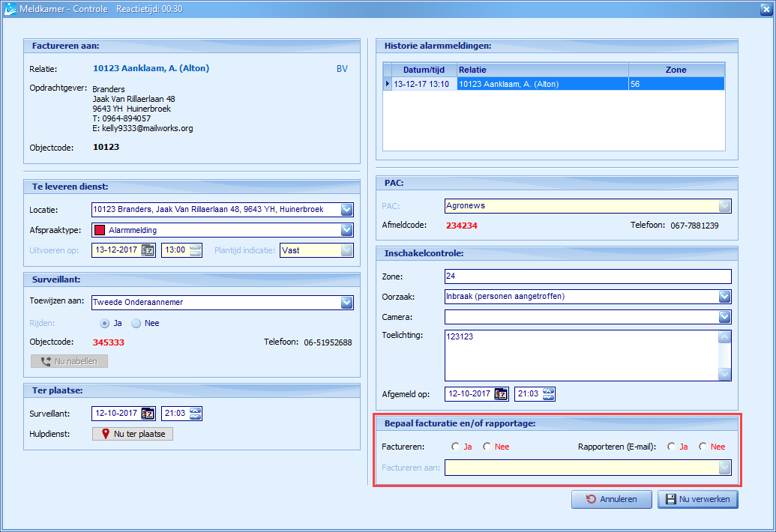Open the Toewijzen aan dropdown
Image resolution: width=776 pixels, height=532 pixels.
click(x=347, y=303)
